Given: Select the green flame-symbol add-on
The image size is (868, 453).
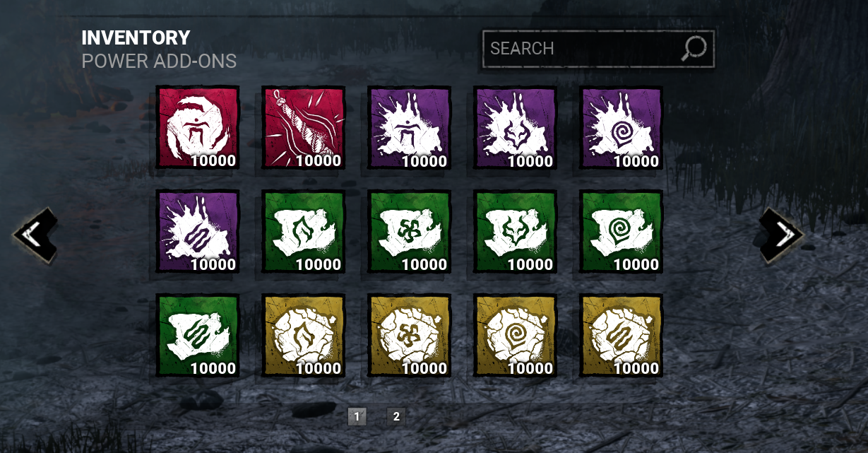Looking at the screenshot, I should (x=304, y=232).
